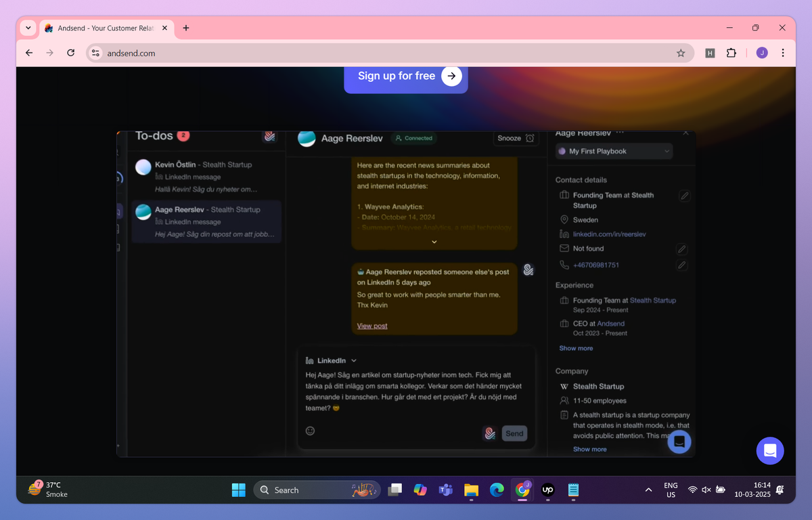
Task: Open the weather widget showing 37°C
Action: 48,490
